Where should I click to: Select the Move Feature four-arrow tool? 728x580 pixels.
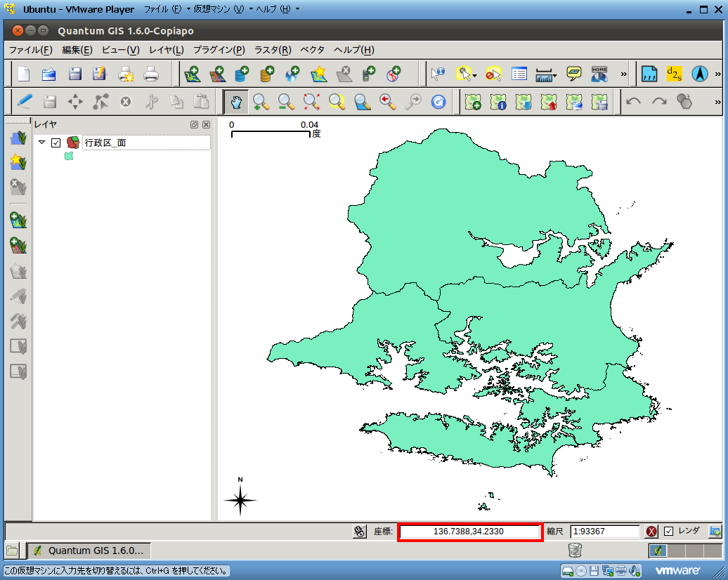(x=75, y=102)
